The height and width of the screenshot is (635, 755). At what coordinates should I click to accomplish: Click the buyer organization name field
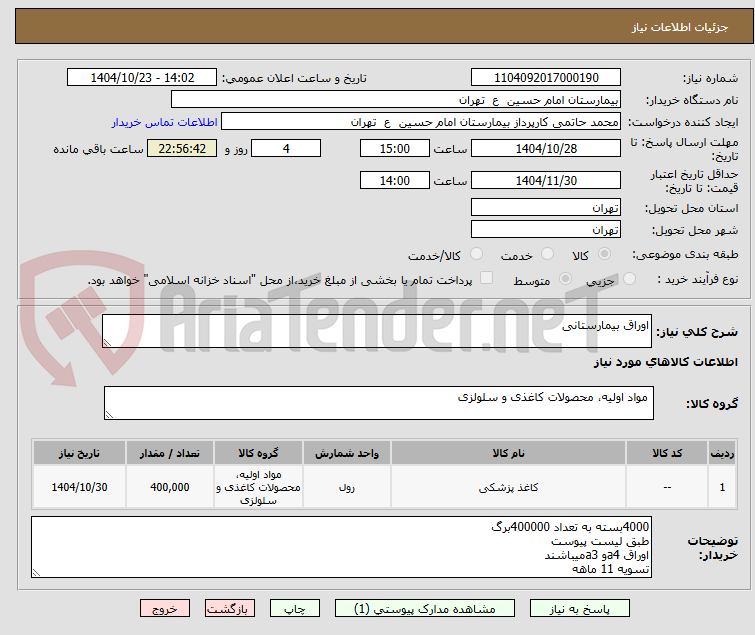(x=396, y=100)
